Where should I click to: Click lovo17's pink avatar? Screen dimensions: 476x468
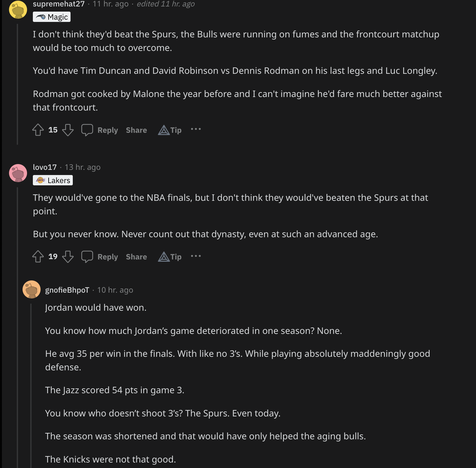(18, 173)
